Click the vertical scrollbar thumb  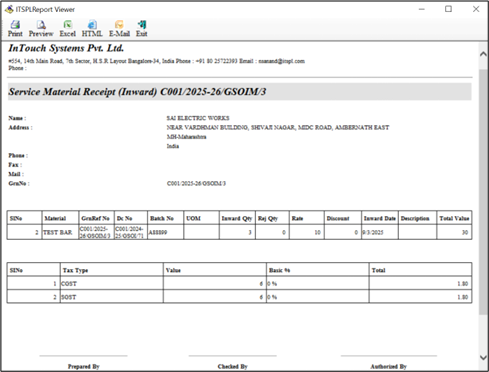click(x=483, y=192)
